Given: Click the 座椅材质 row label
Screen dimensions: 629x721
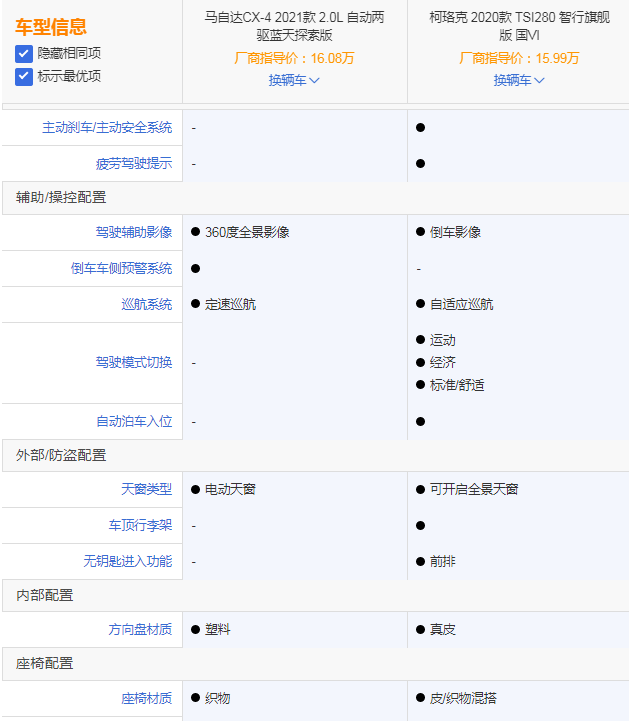Looking at the screenshot, I should tap(147, 698).
